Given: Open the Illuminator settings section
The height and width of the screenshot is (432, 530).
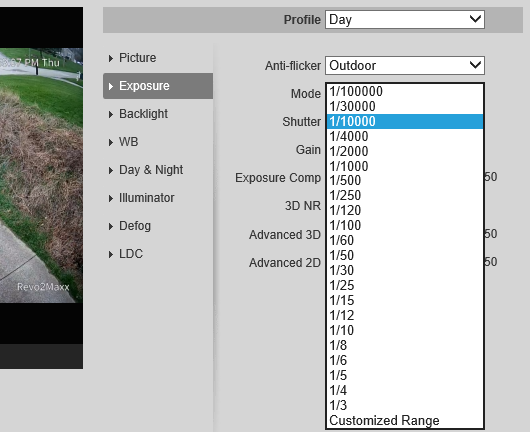Looking at the screenshot, I should click(x=158, y=198).
